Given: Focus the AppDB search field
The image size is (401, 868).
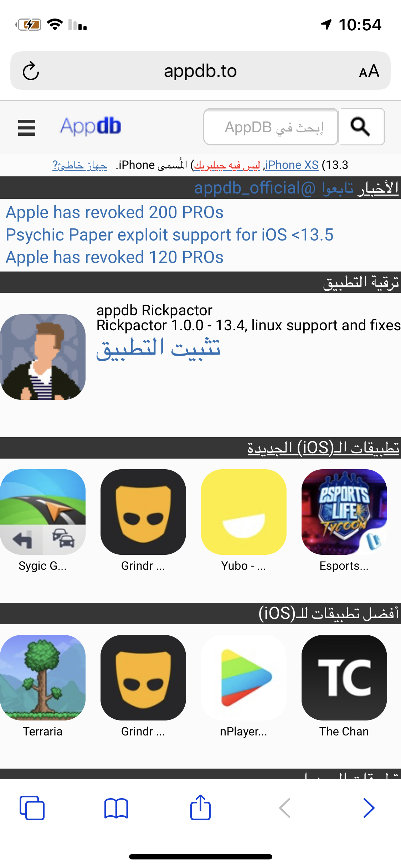Looking at the screenshot, I should pyautogui.click(x=271, y=126).
